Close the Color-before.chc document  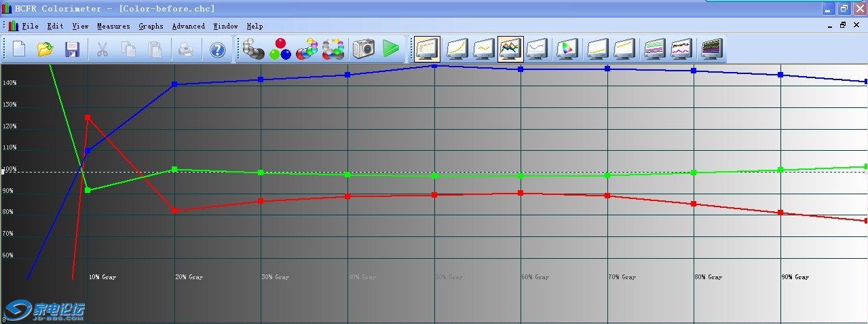tap(856, 25)
